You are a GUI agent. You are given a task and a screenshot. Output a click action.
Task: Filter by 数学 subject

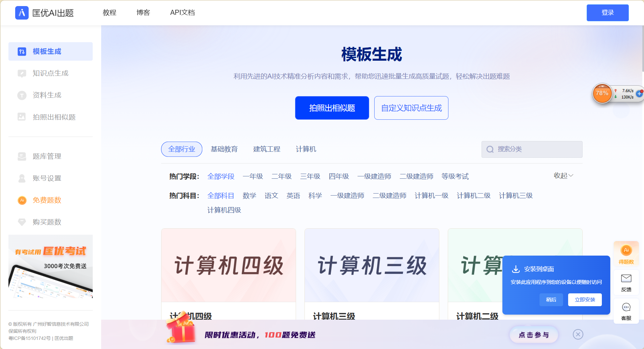point(250,196)
